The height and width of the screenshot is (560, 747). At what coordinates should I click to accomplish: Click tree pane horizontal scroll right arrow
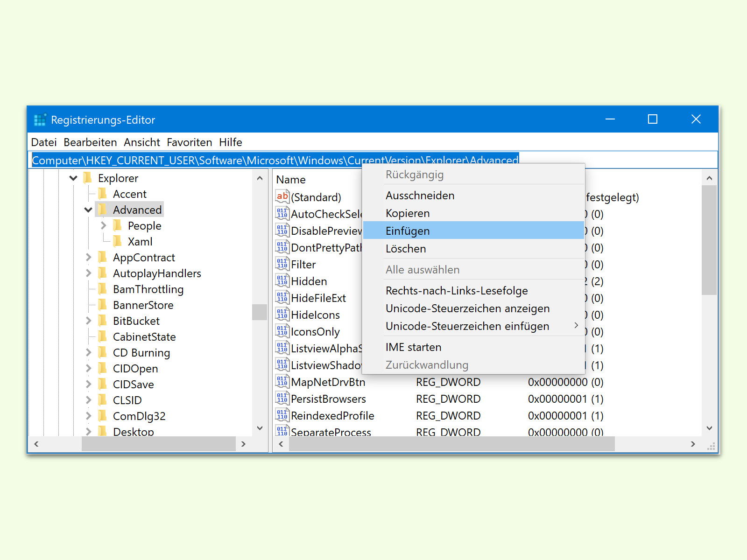coord(243,444)
